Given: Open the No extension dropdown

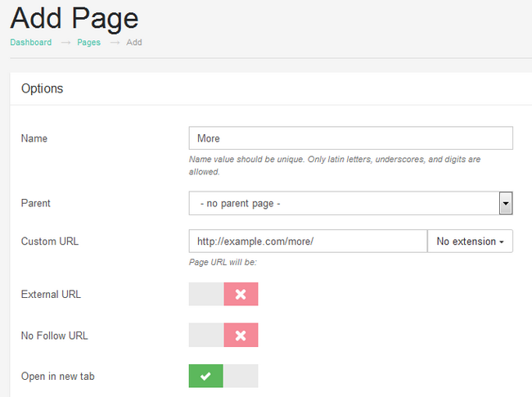Looking at the screenshot, I should click(x=471, y=241).
